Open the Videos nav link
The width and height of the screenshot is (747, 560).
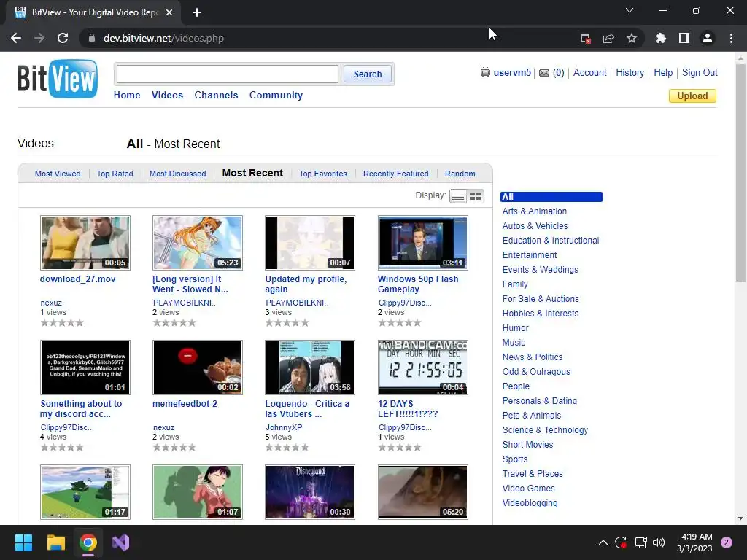[167, 95]
